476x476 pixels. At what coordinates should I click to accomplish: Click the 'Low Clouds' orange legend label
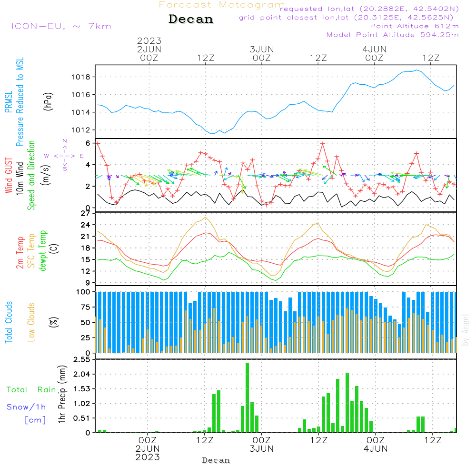coord(31,322)
